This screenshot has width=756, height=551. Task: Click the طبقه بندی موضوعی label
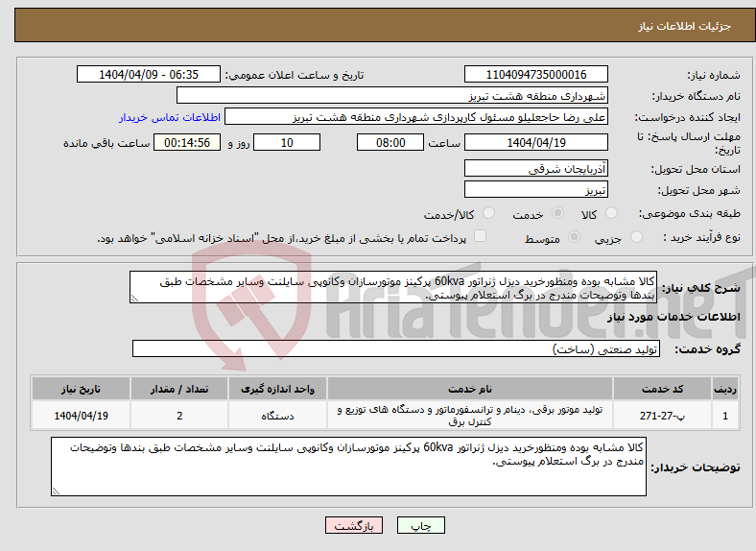coord(690,213)
